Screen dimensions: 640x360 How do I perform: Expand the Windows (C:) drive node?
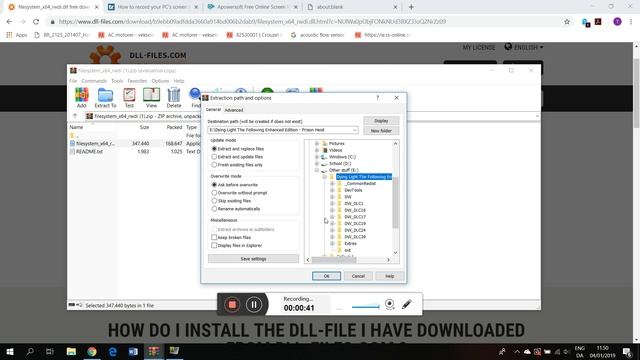click(317, 157)
